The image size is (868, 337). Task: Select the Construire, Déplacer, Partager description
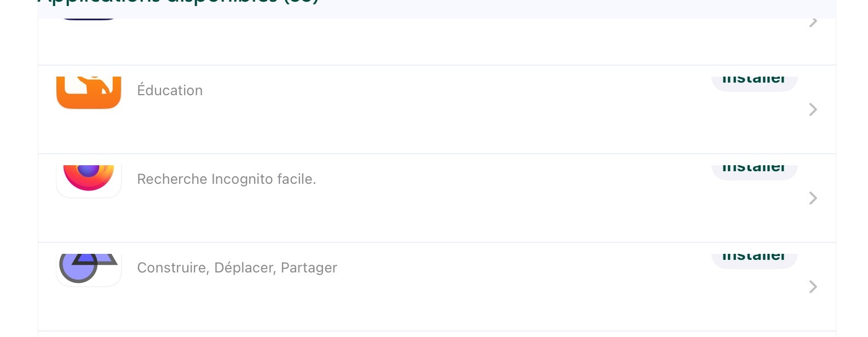tap(237, 268)
